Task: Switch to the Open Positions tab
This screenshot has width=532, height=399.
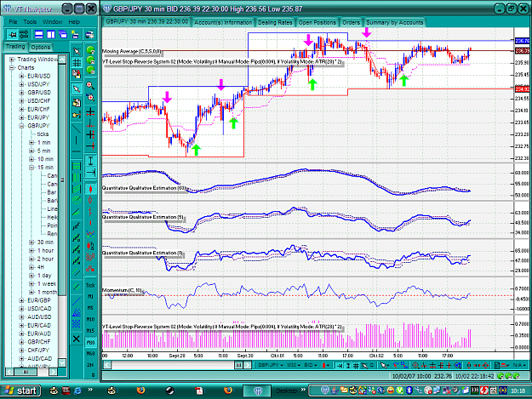Action: (x=317, y=22)
